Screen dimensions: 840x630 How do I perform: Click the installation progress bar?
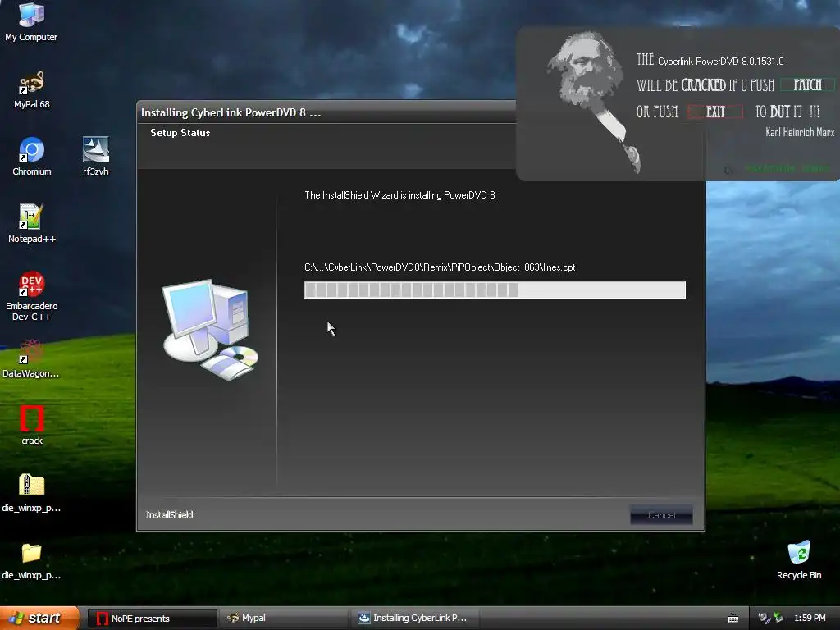tap(495, 290)
